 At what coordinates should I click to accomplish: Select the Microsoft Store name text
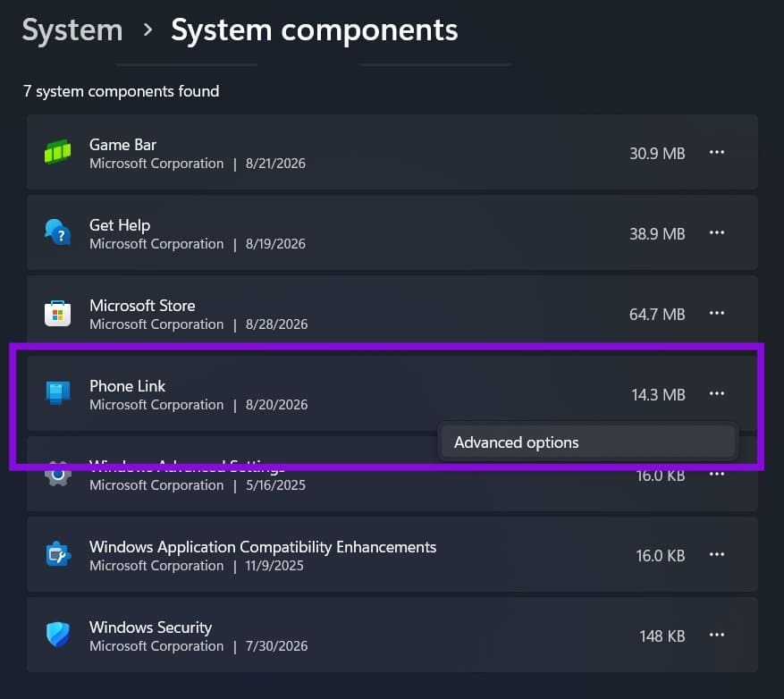tap(142, 306)
